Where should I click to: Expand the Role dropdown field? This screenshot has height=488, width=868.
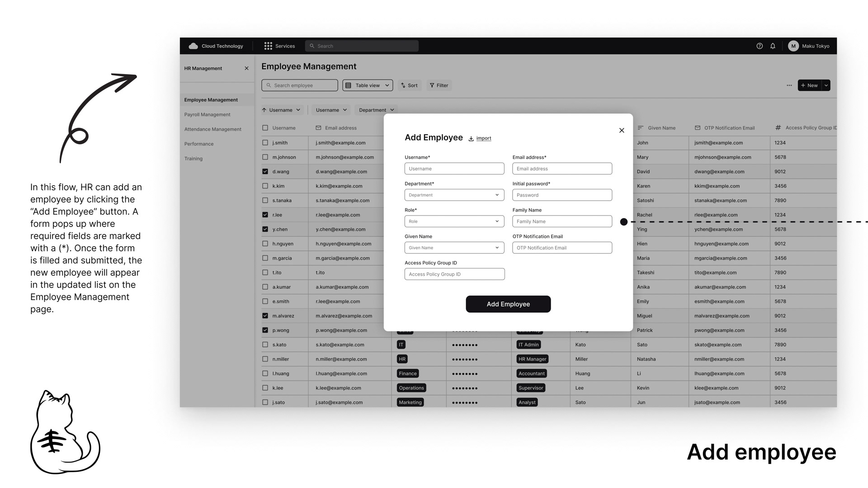click(x=454, y=221)
